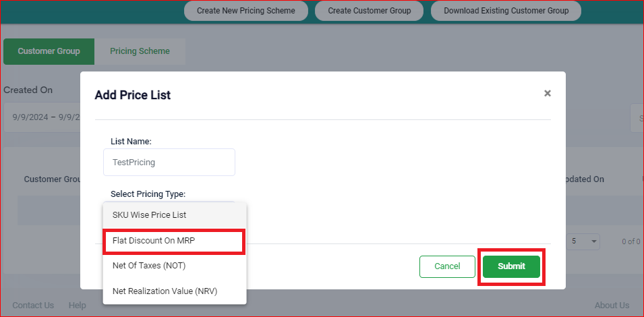
Task: Open the About Us footer link
Action: coord(612,306)
